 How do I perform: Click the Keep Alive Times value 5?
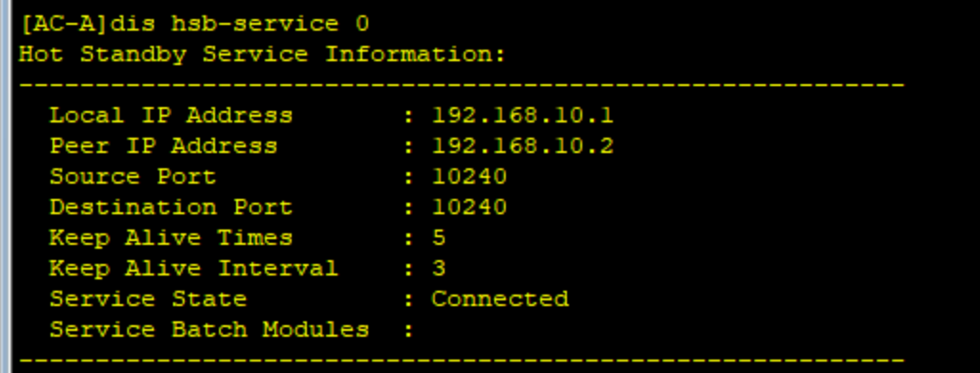(x=439, y=238)
